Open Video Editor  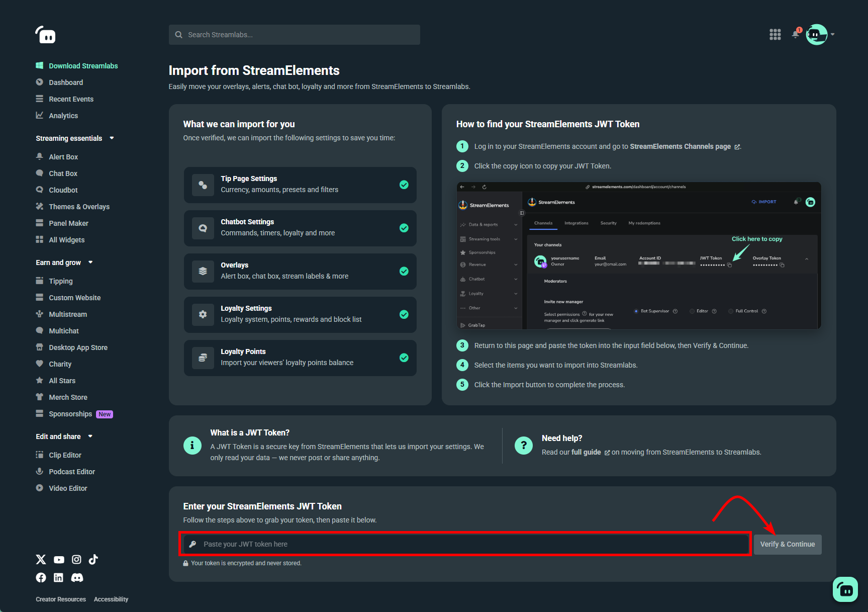pyautogui.click(x=62, y=488)
